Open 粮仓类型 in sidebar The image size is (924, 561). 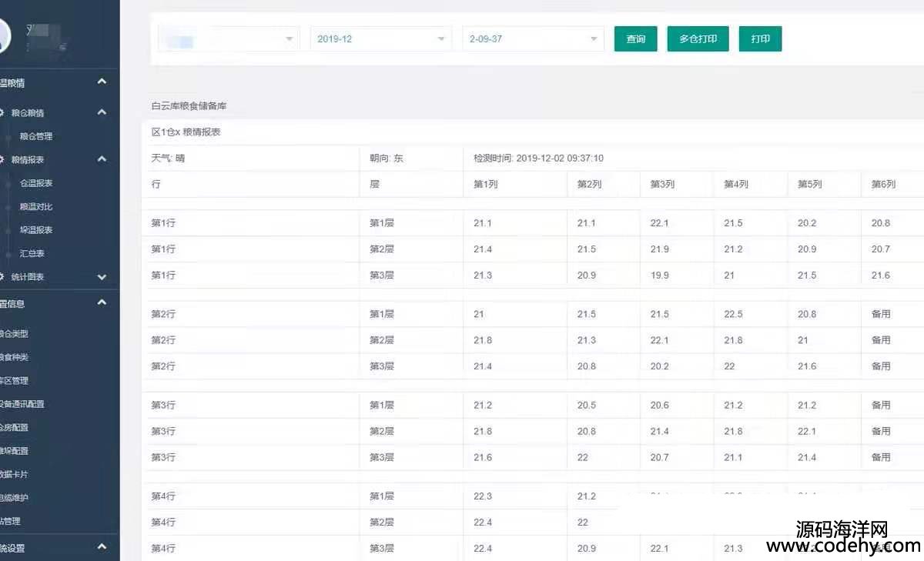click(x=14, y=334)
